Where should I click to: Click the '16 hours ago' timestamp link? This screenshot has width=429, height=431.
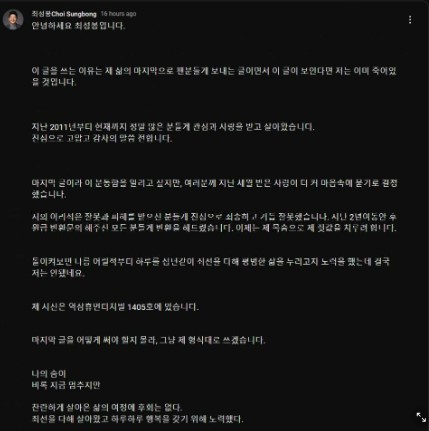[118, 14]
